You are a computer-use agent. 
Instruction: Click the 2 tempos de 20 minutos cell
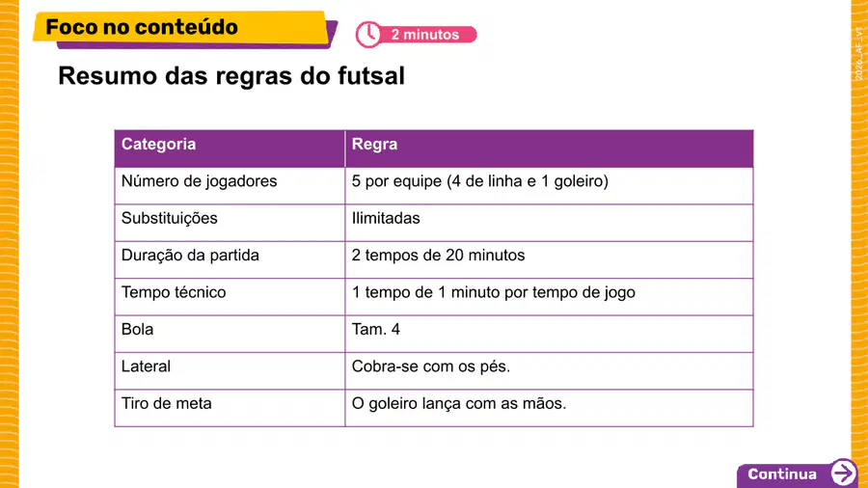549,259
